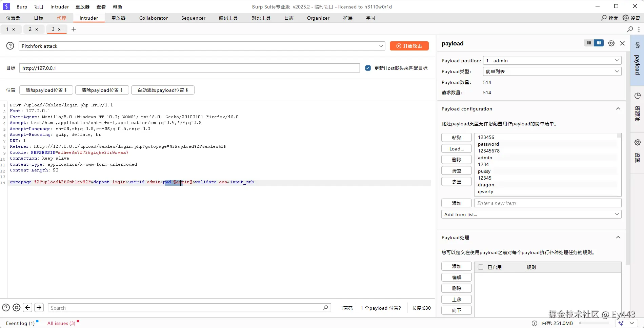Open the Burp menu
The width and height of the screenshot is (644, 328).
pyautogui.click(x=22, y=7)
